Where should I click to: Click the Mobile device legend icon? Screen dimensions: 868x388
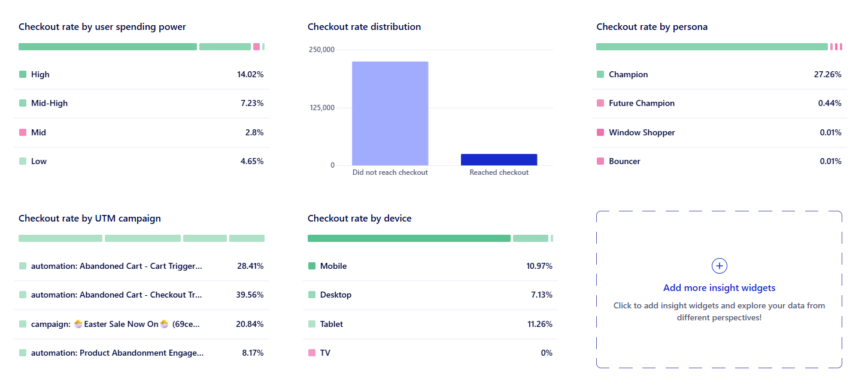[311, 266]
